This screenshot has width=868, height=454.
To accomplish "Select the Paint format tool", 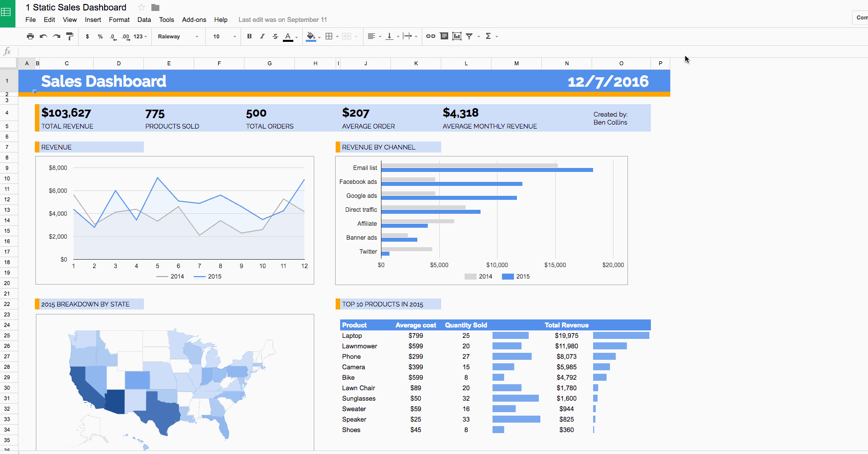I will click(x=70, y=36).
